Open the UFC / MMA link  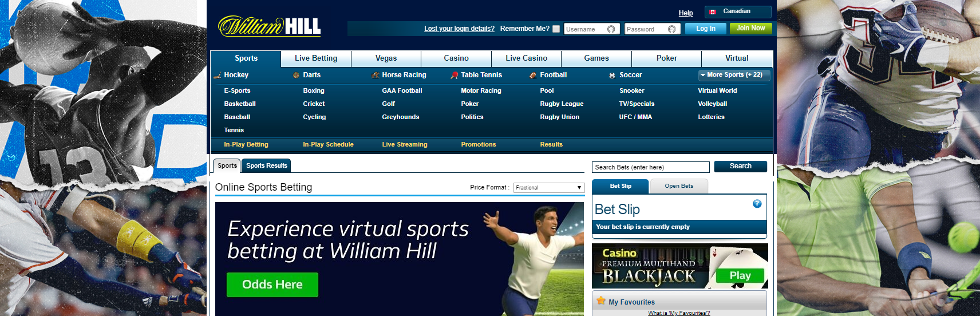click(x=635, y=117)
